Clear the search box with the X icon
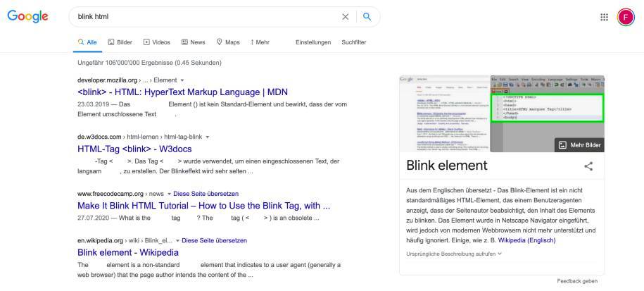Screen dimensions: 644x291 [x=346, y=17]
